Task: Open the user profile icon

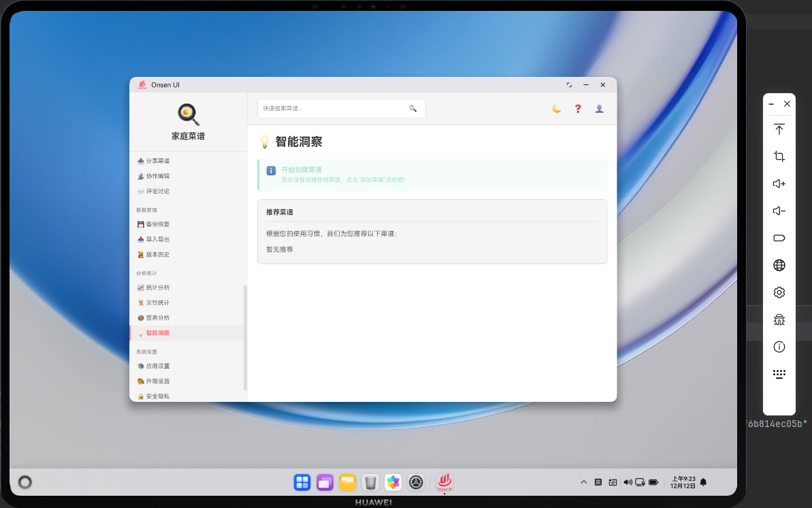Action: click(599, 109)
